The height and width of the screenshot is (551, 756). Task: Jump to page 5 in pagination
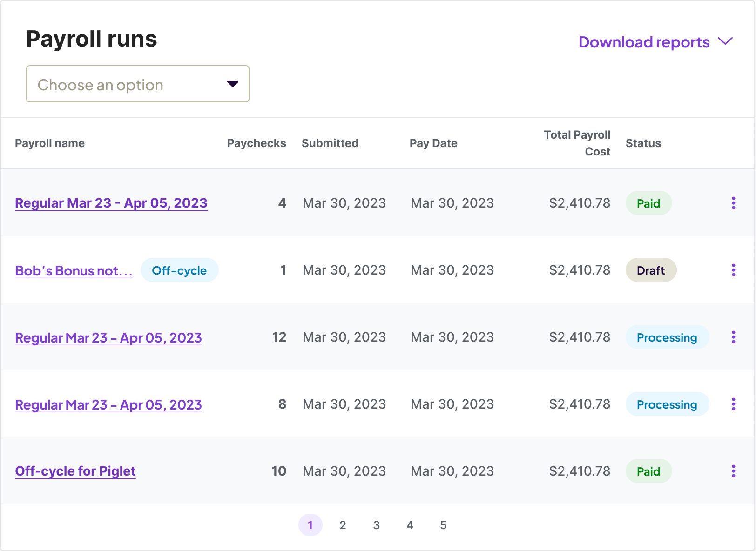[x=443, y=525]
